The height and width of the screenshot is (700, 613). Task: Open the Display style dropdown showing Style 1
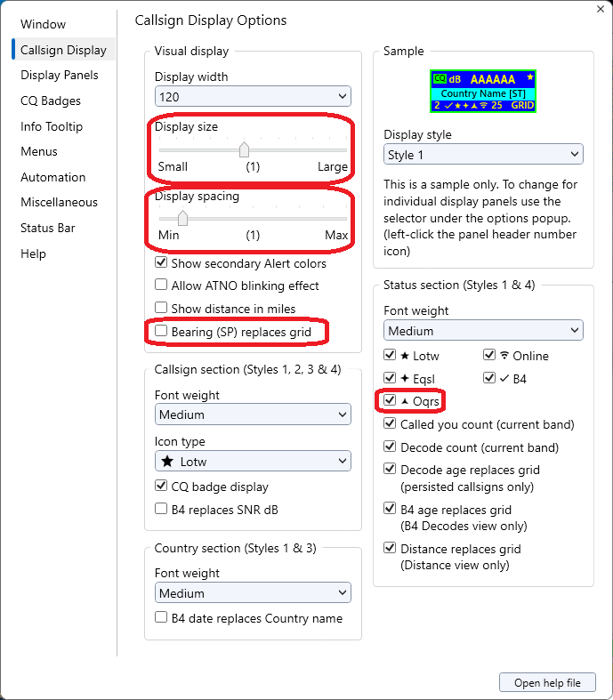coord(483,155)
